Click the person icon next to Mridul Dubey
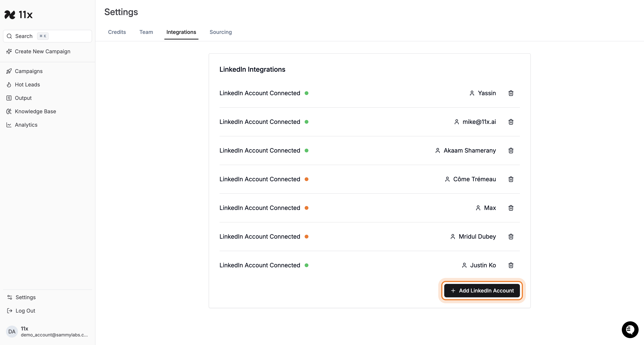This screenshot has height=345, width=644. click(x=453, y=237)
